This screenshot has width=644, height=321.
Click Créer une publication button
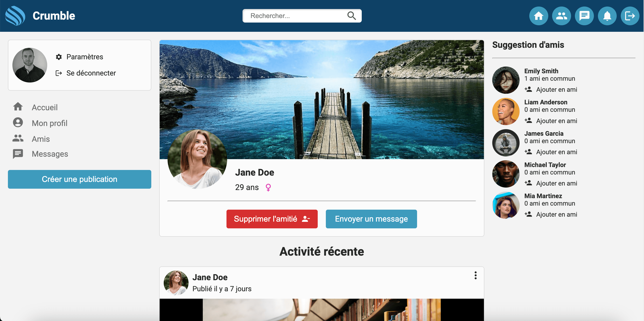pyautogui.click(x=79, y=179)
